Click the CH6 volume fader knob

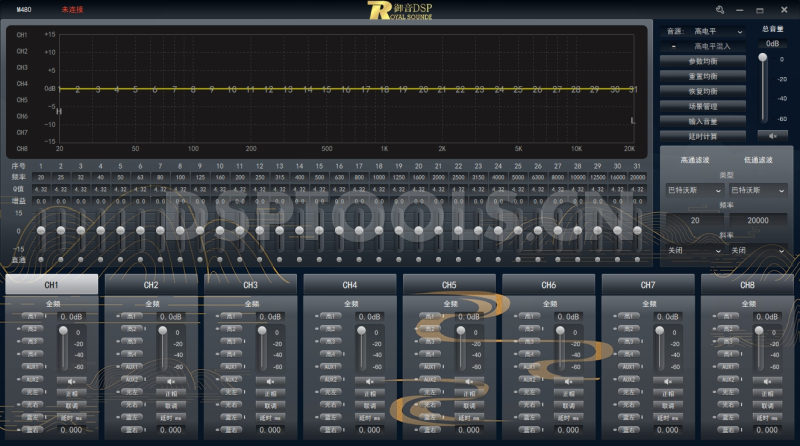click(560, 331)
